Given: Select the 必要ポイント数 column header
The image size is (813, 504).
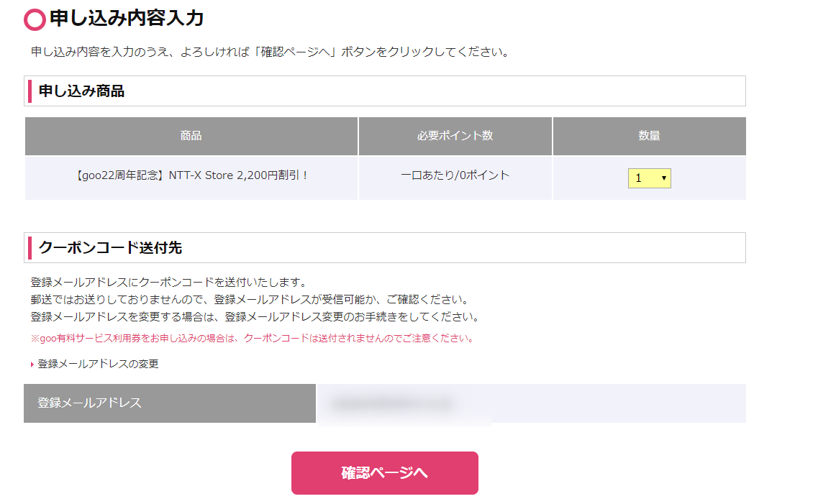Looking at the screenshot, I should (455, 136).
